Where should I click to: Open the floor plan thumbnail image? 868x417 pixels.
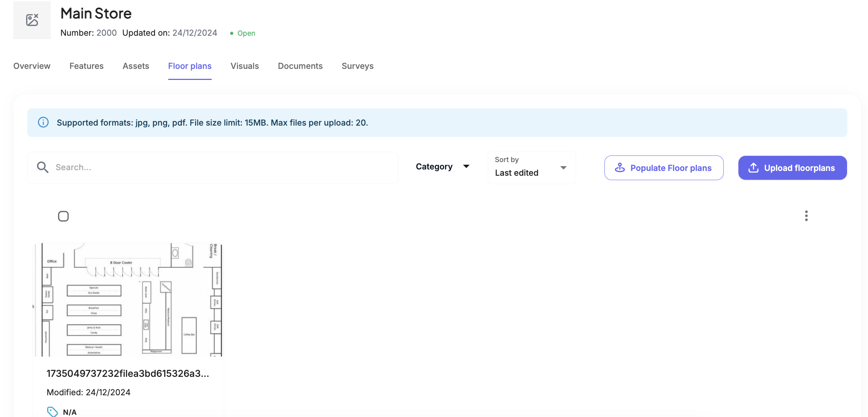click(x=128, y=299)
